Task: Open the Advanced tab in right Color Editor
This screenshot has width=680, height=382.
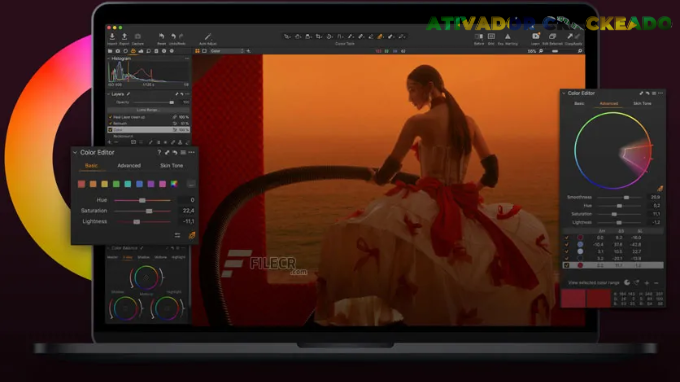Action: coord(608,104)
